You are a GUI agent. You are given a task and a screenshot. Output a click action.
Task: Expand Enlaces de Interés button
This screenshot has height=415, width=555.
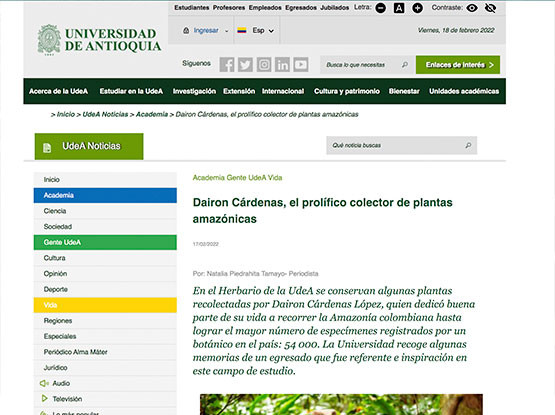458,64
